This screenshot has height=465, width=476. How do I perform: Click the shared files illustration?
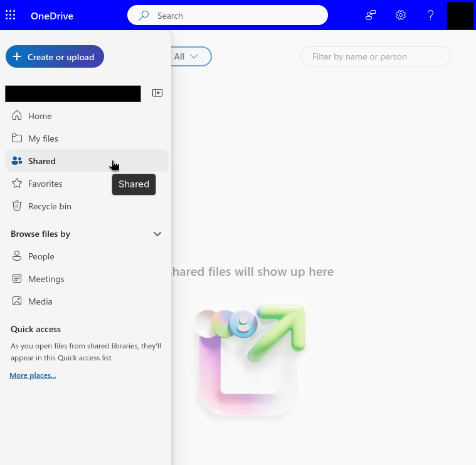pos(250,360)
